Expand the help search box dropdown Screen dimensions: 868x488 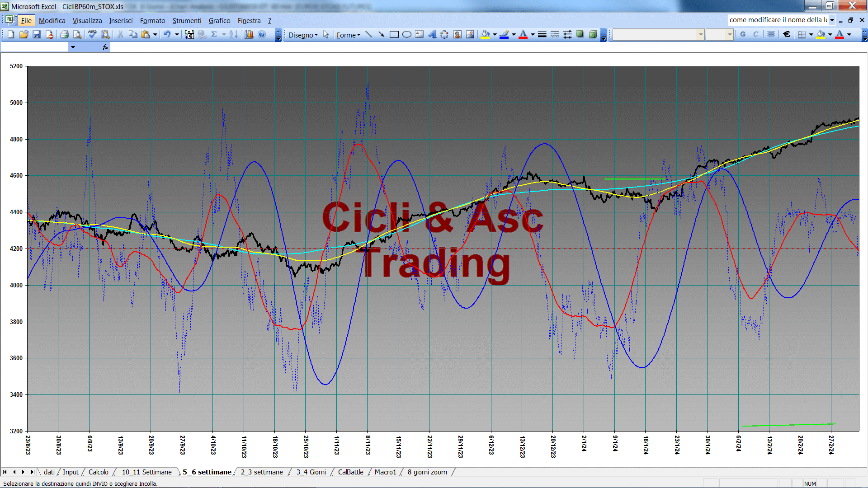coord(832,20)
